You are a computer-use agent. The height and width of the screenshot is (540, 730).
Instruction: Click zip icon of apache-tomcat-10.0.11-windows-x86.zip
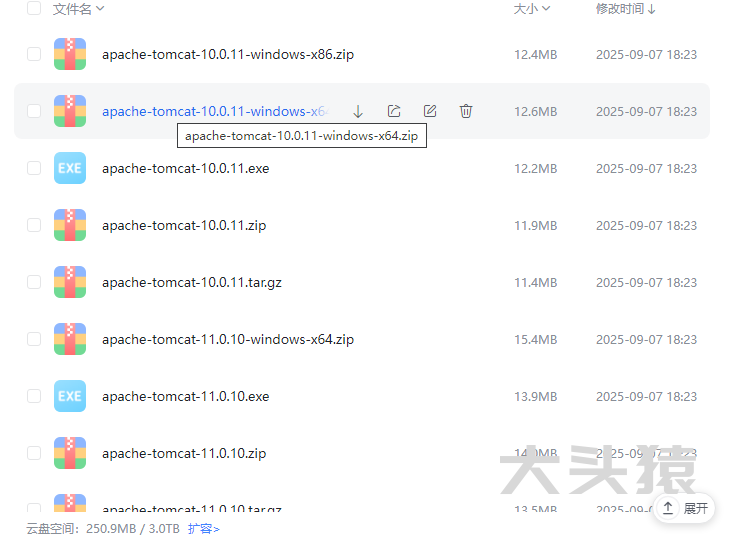click(70, 54)
